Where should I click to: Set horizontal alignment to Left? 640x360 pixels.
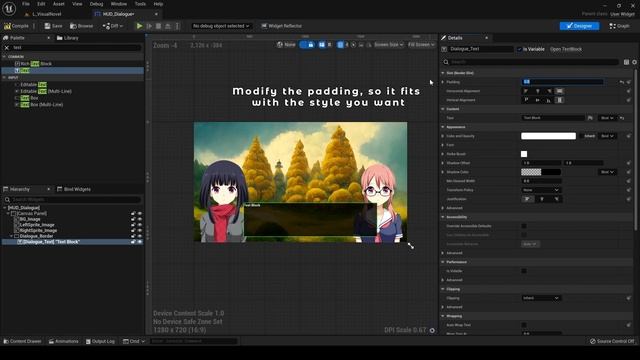coord(526,91)
